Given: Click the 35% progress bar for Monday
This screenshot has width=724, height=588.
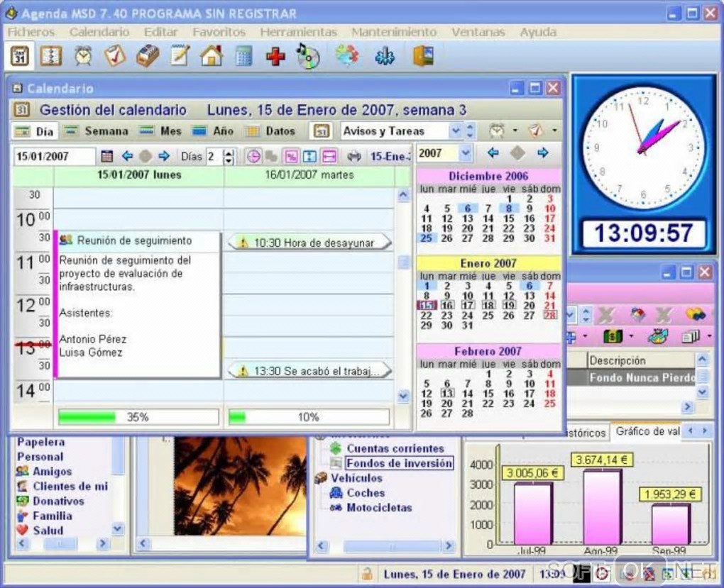Looking at the screenshot, I should tap(138, 417).
